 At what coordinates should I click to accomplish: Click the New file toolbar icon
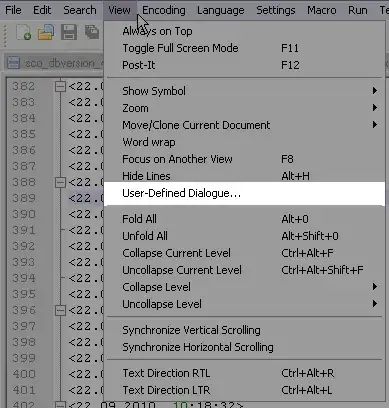tap(23, 33)
